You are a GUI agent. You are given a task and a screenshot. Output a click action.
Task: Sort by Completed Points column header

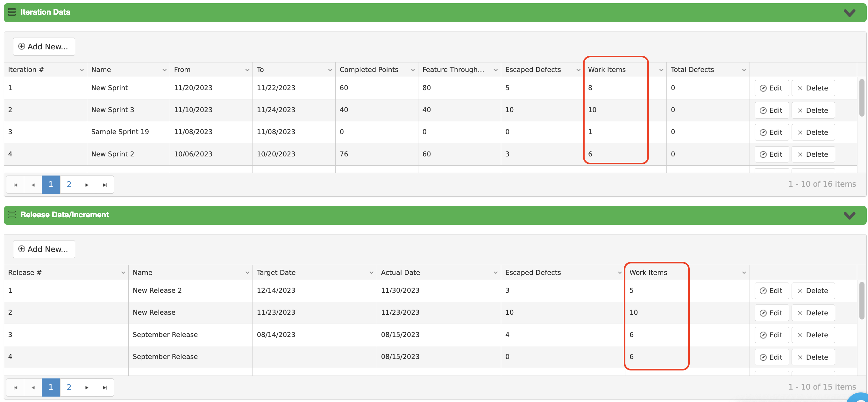pos(369,70)
